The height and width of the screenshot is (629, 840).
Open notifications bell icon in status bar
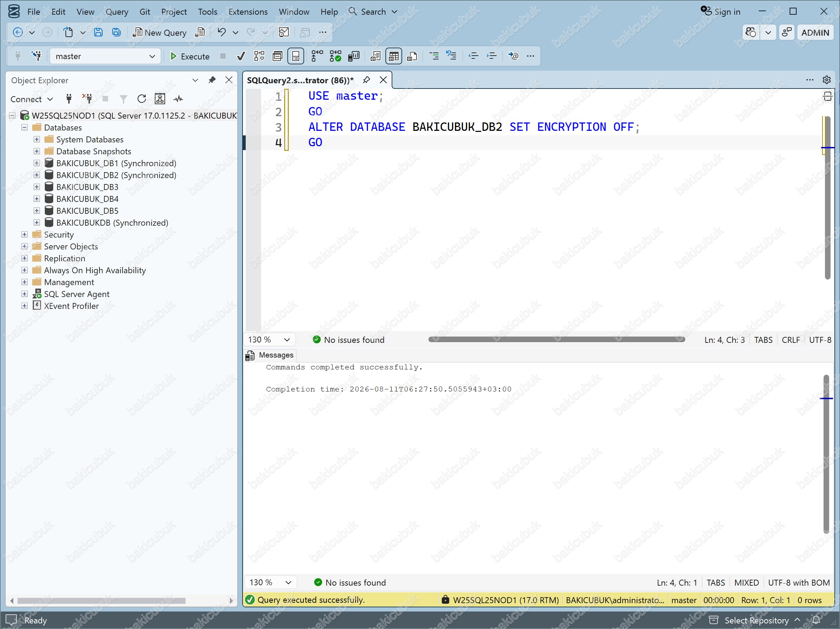(x=817, y=620)
